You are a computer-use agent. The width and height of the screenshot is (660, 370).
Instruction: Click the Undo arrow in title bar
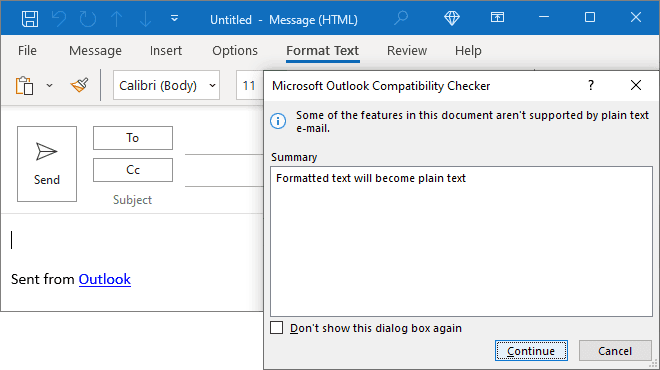pyautogui.click(x=59, y=19)
